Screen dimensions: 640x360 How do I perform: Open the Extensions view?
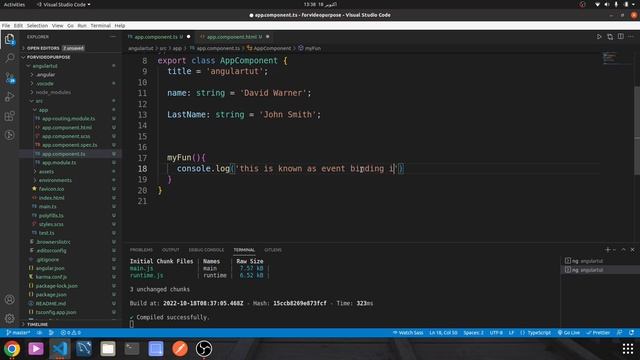(9, 116)
